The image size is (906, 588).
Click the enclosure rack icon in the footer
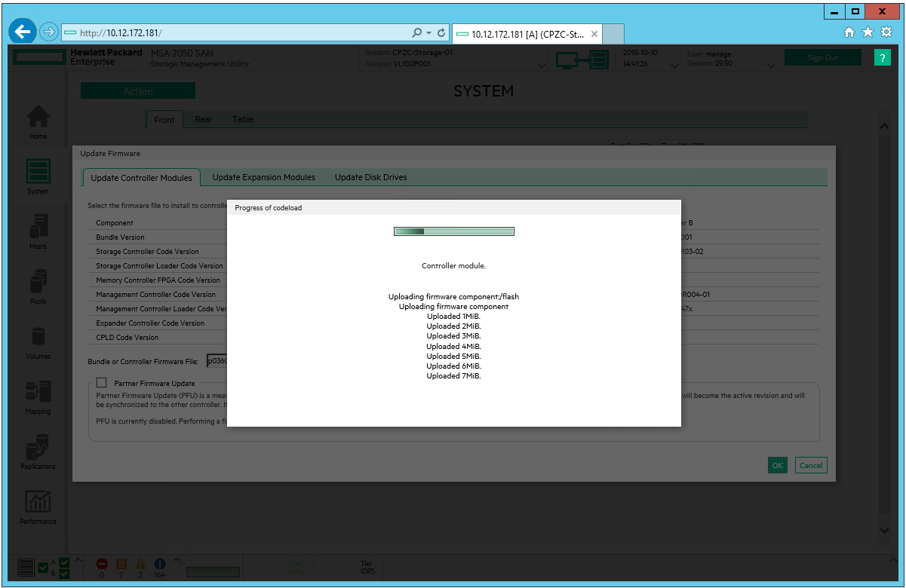tap(26, 567)
